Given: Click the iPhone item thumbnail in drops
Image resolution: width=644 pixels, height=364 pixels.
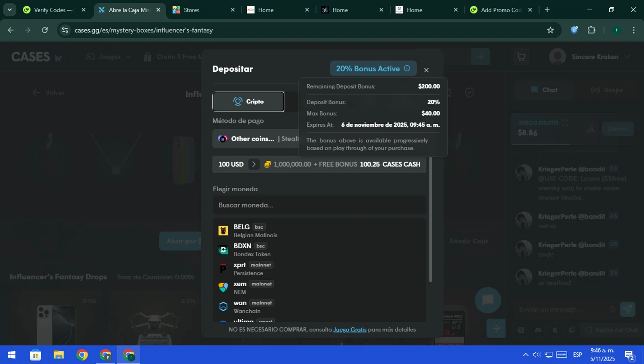Looking at the screenshot, I should point(56,325).
